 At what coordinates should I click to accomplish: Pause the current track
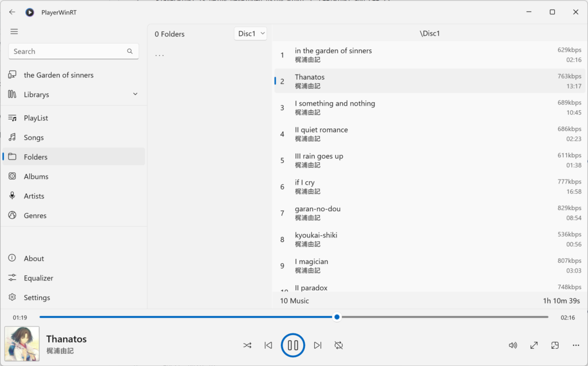pyautogui.click(x=293, y=345)
